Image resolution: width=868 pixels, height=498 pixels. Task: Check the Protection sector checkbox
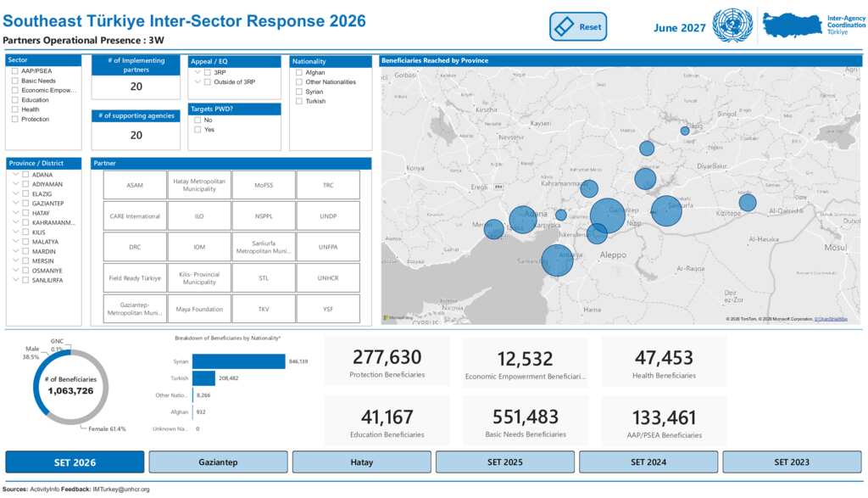(x=15, y=119)
